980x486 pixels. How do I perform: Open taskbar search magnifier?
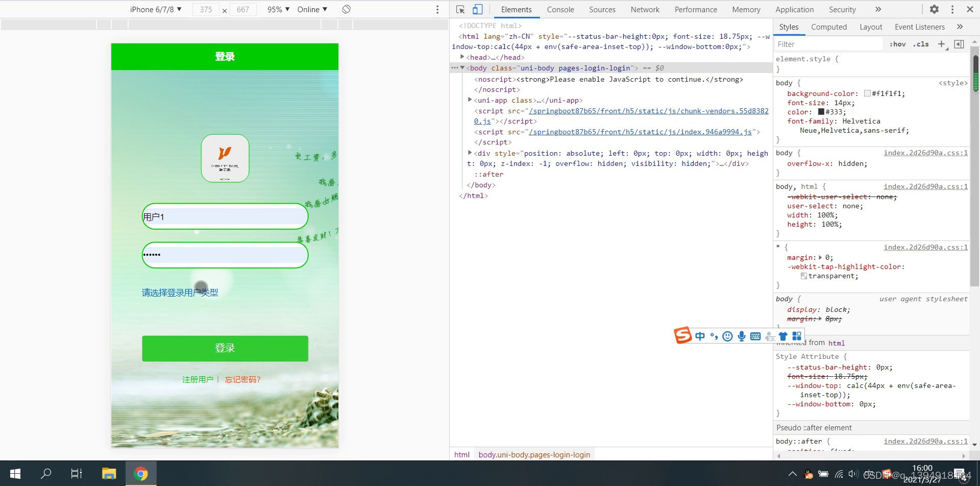[46, 474]
